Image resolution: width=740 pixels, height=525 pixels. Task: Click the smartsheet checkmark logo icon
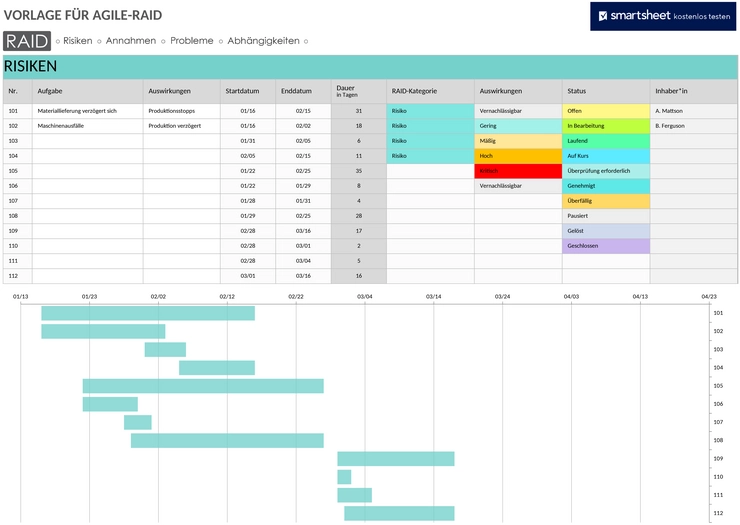pos(603,16)
